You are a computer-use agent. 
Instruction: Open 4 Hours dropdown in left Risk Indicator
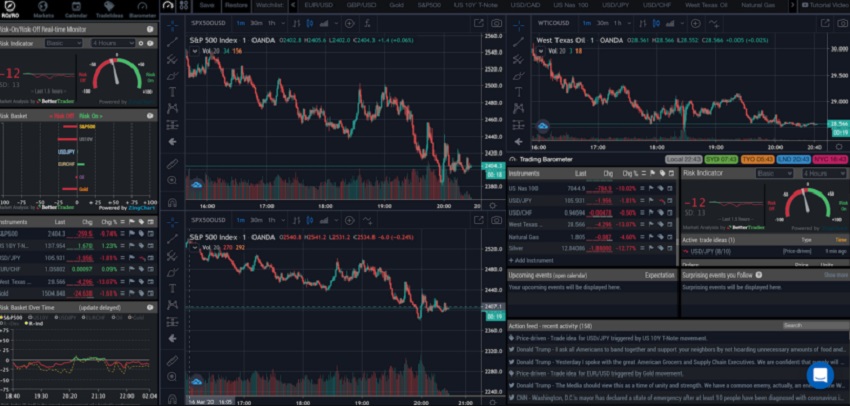click(113, 43)
